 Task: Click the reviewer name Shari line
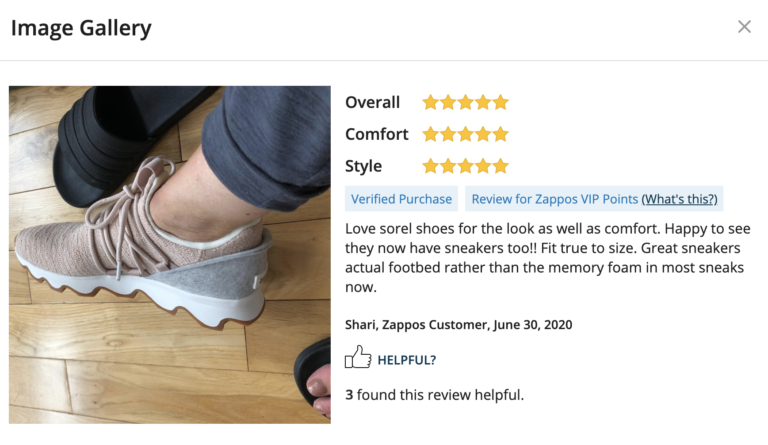point(458,325)
